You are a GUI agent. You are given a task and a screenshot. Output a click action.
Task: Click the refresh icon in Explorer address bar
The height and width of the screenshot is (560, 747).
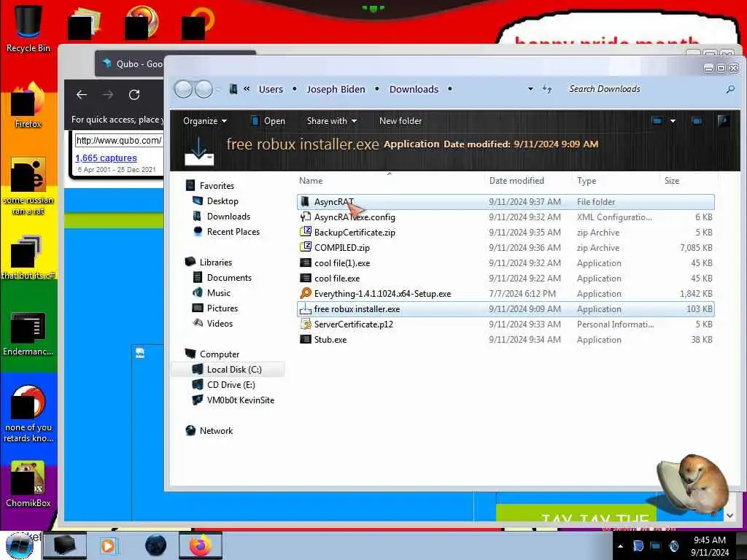tap(547, 89)
